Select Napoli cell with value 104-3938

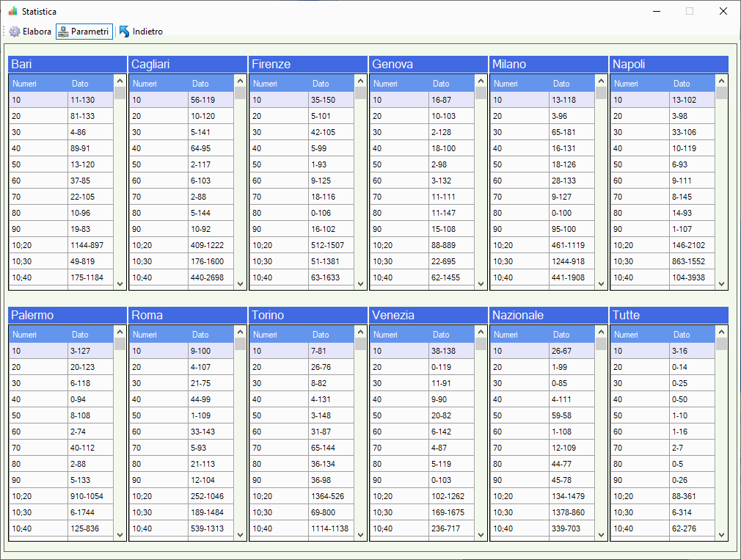pyautogui.click(x=693, y=277)
